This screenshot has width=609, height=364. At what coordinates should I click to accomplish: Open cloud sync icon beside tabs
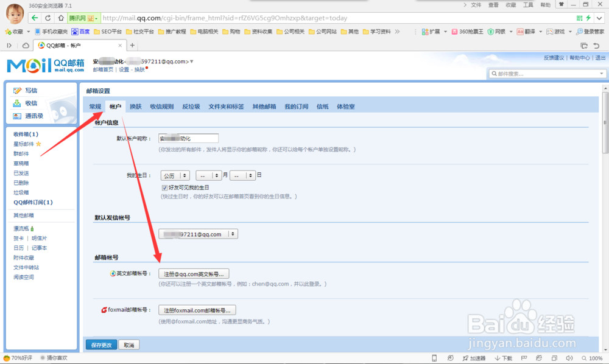click(x=26, y=46)
